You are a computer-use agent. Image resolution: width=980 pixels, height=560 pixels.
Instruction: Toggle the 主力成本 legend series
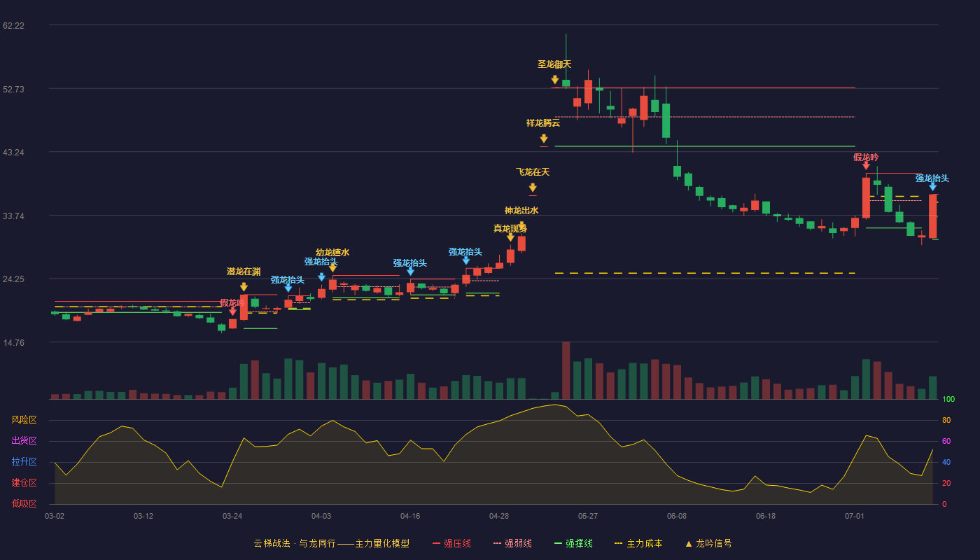(638, 543)
